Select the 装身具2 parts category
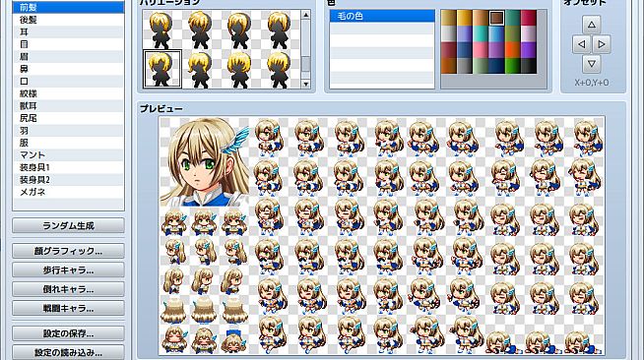Image resolution: width=644 pixels, height=360 pixels. coord(68,180)
